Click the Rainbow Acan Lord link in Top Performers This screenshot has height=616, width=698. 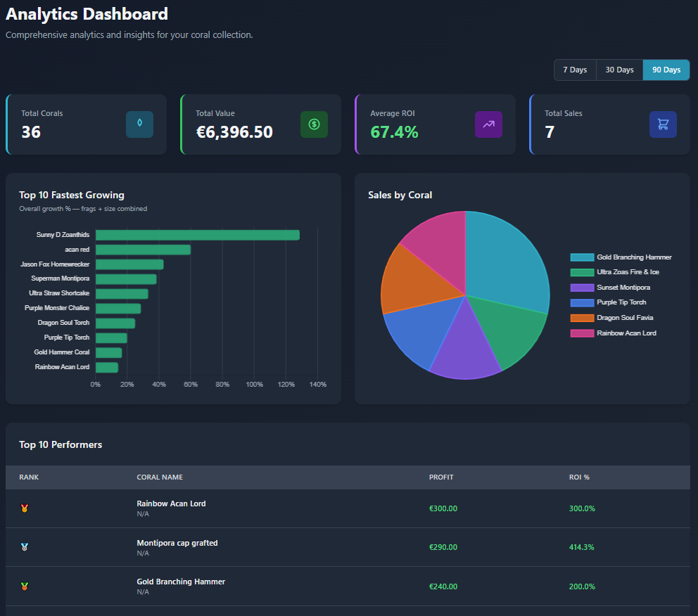click(171, 503)
